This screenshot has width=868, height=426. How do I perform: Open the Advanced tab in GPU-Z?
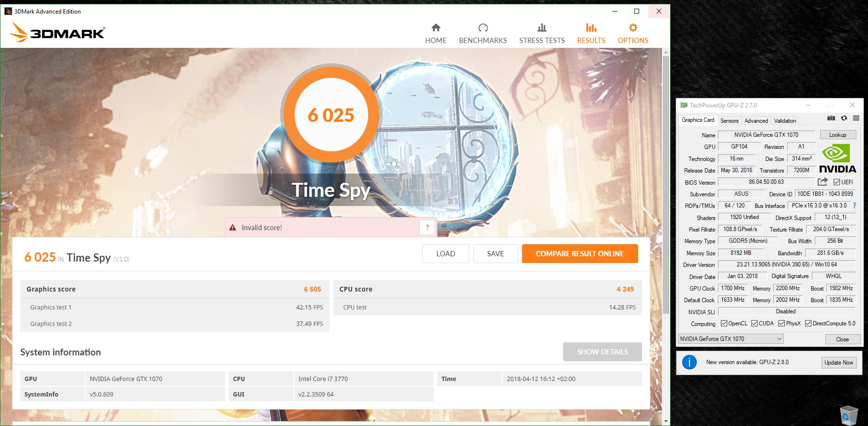click(x=756, y=121)
